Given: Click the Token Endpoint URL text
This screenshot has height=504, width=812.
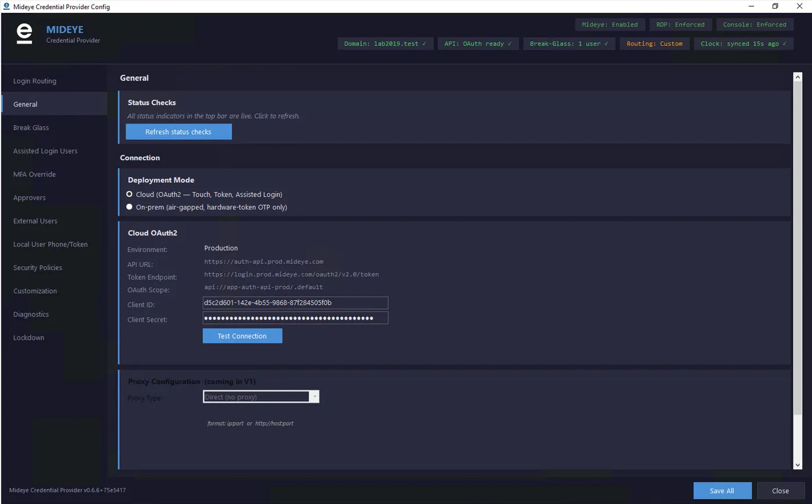Looking at the screenshot, I should coord(291,274).
